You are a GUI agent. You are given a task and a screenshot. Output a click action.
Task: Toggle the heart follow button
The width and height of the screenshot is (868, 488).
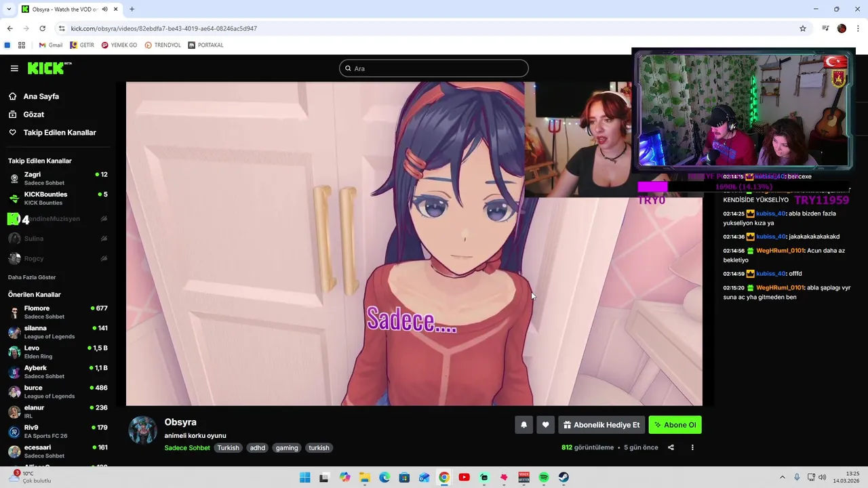[545, 425]
